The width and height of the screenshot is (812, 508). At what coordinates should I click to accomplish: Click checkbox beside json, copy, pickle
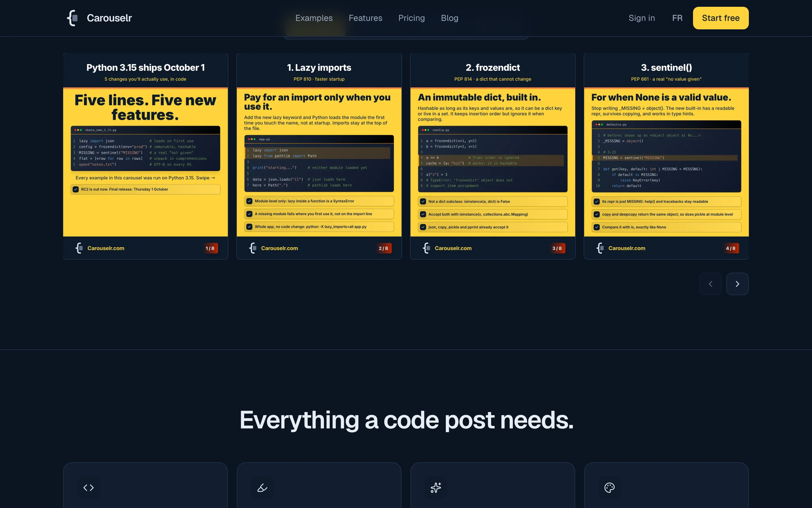[423, 227]
